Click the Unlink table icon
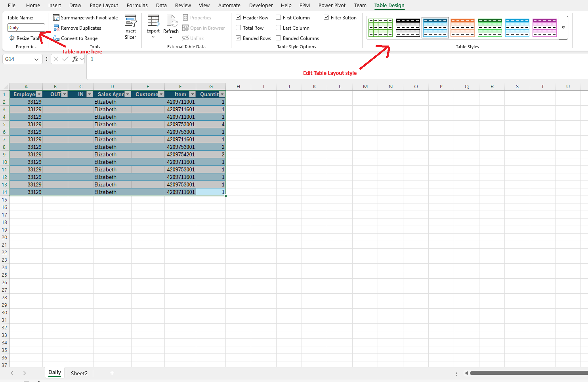Viewport: 588px width, 382px height. 185,38
